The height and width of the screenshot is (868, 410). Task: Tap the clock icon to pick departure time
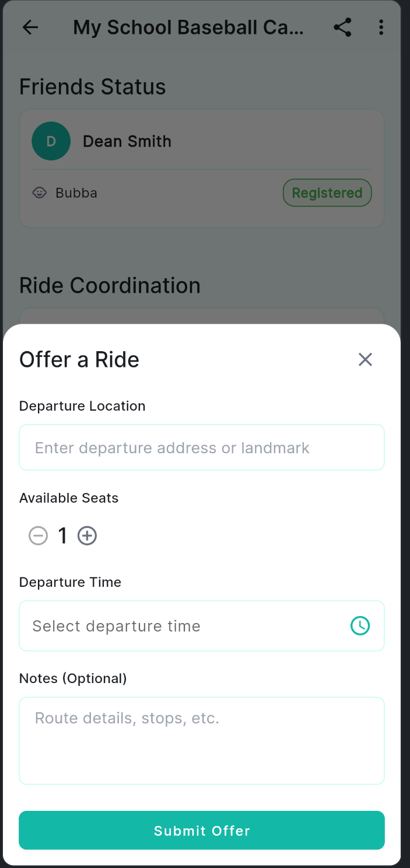[x=360, y=625]
